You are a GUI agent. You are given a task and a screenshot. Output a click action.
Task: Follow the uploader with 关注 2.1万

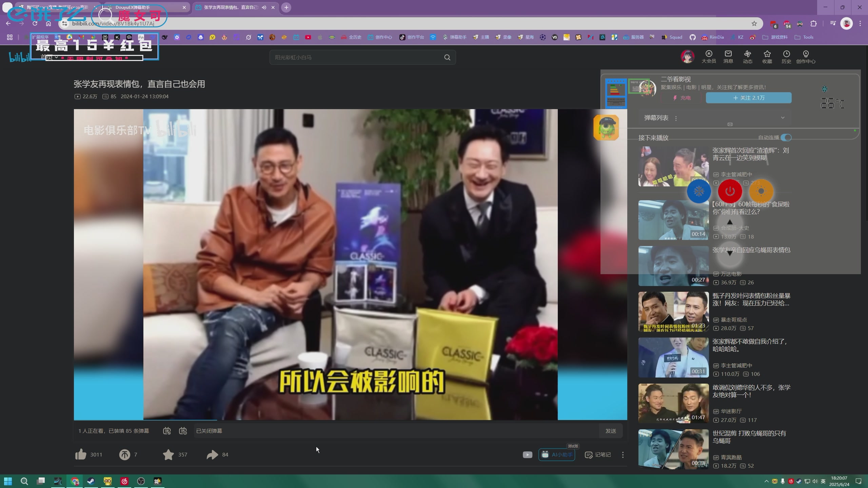coord(749,98)
